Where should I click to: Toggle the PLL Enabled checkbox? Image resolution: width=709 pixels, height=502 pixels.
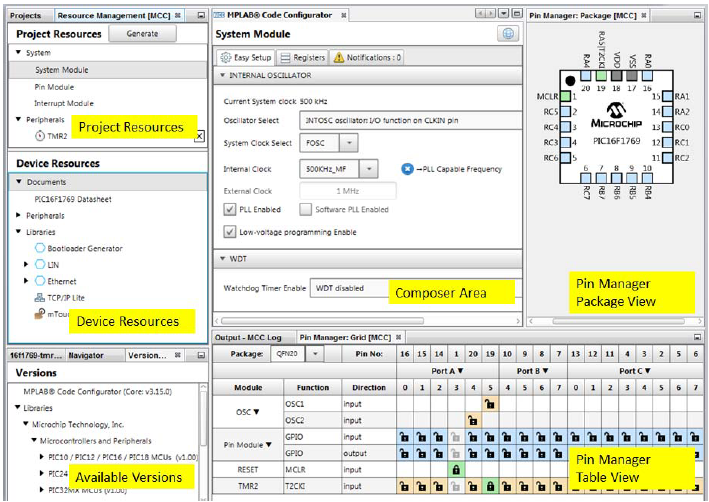(230, 209)
